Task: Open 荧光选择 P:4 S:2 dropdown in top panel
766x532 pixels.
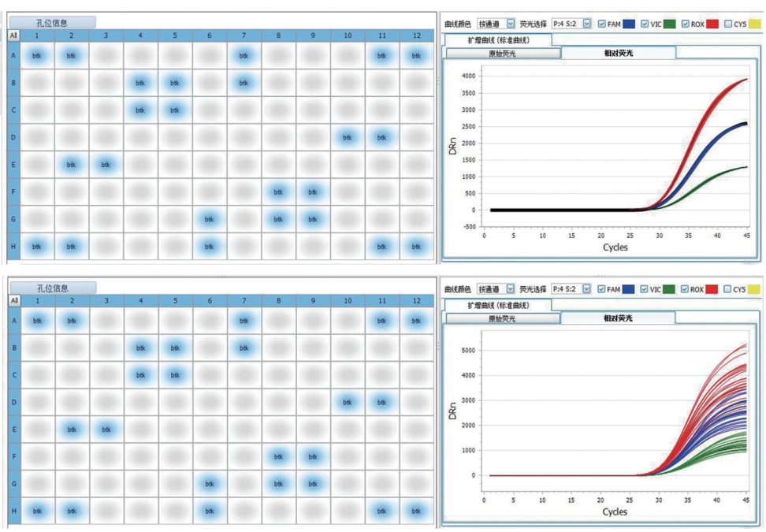Action: pyautogui.click(x=586, y=24)
